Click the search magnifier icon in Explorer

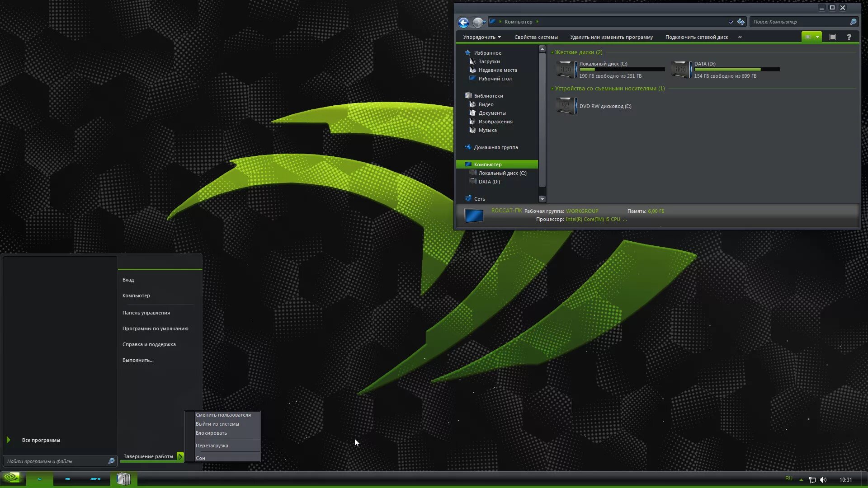[x=853, y=22]
